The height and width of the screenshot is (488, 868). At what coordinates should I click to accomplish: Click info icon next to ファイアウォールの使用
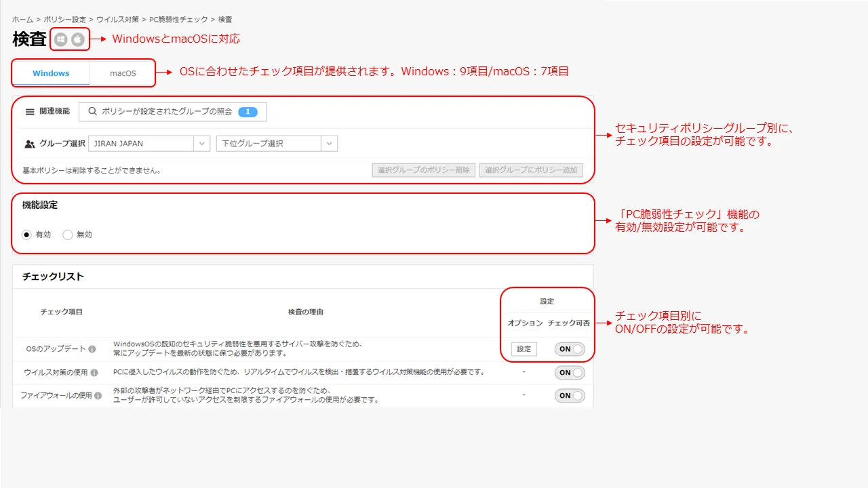(98, 396)
